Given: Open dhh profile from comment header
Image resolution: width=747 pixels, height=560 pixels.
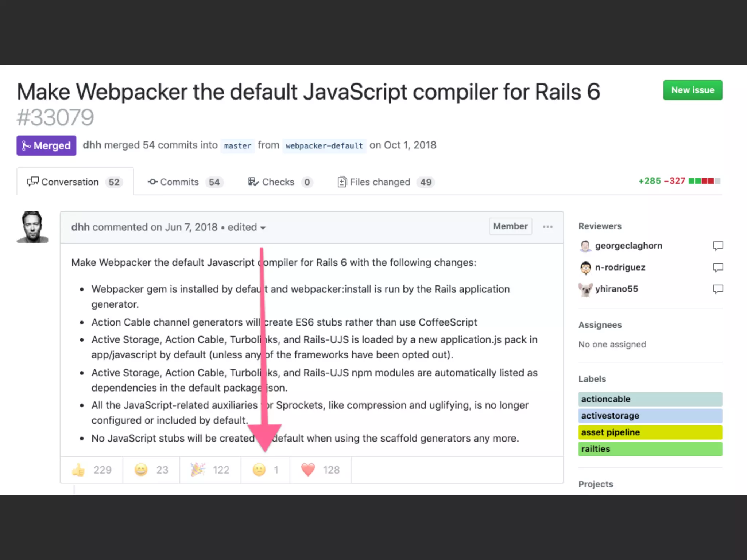Looking at the screenshot, I should (80, 227).
